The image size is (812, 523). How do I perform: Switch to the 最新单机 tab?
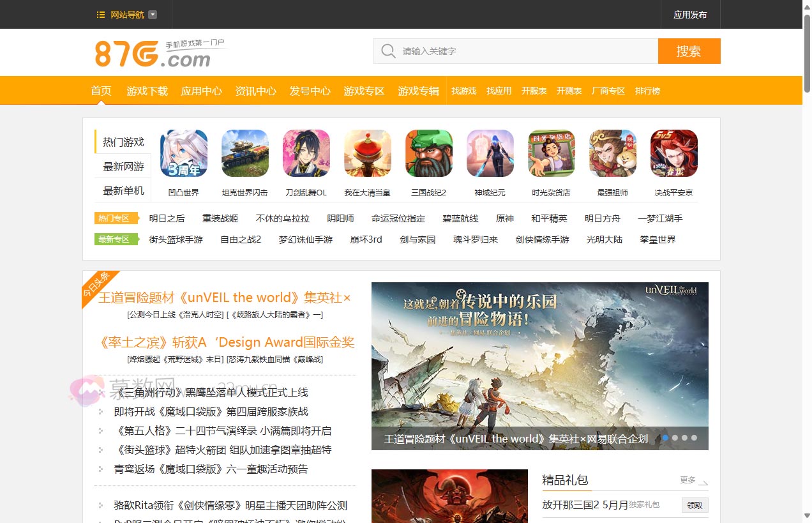[x=122, y=190]
